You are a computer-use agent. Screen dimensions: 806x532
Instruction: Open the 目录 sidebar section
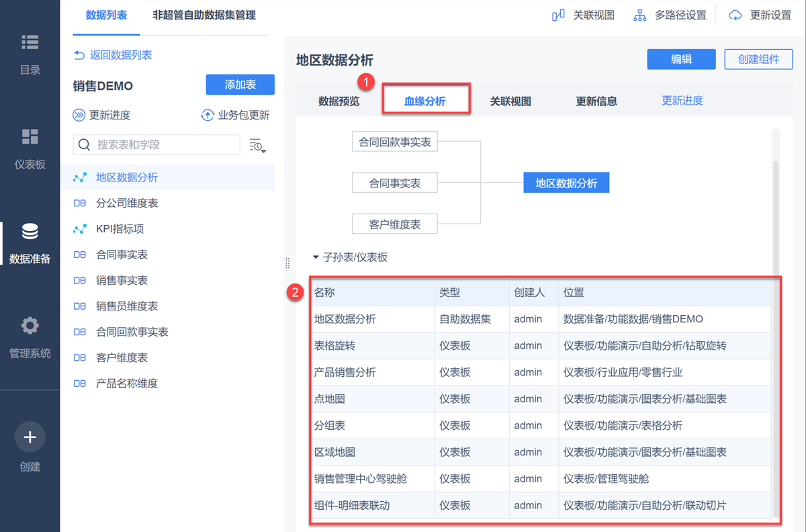[x=30, y=54]
